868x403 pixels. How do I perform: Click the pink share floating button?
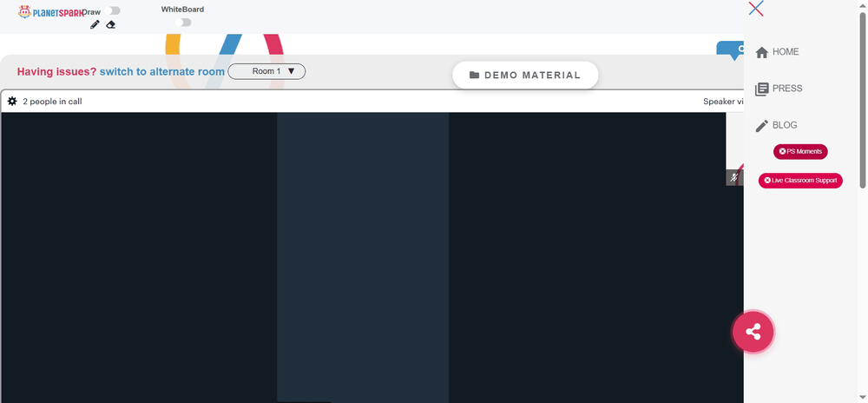(753, 332)
